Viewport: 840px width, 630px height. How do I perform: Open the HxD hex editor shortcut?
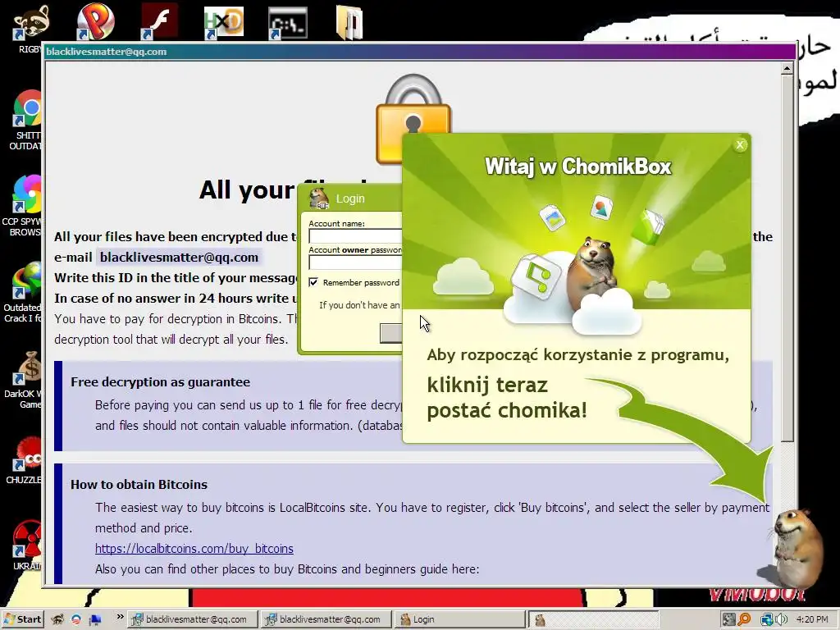[x=223, y=23]
